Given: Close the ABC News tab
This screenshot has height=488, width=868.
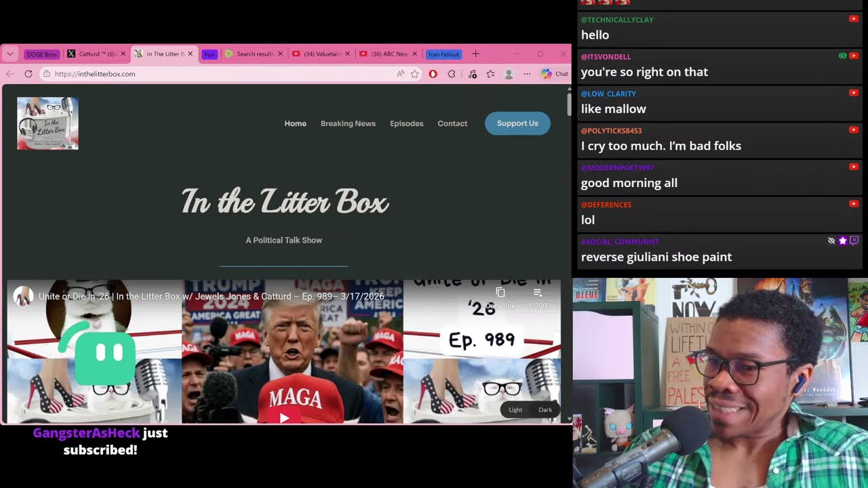Looking at the screenshot, I should pos(414,54).
